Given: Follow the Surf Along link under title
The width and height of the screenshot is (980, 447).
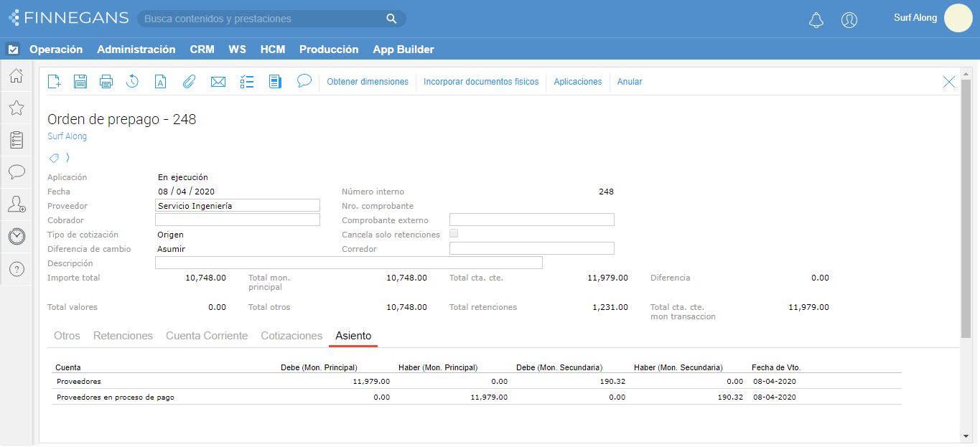Looking at the screenshot, I should tap(67, 136).
